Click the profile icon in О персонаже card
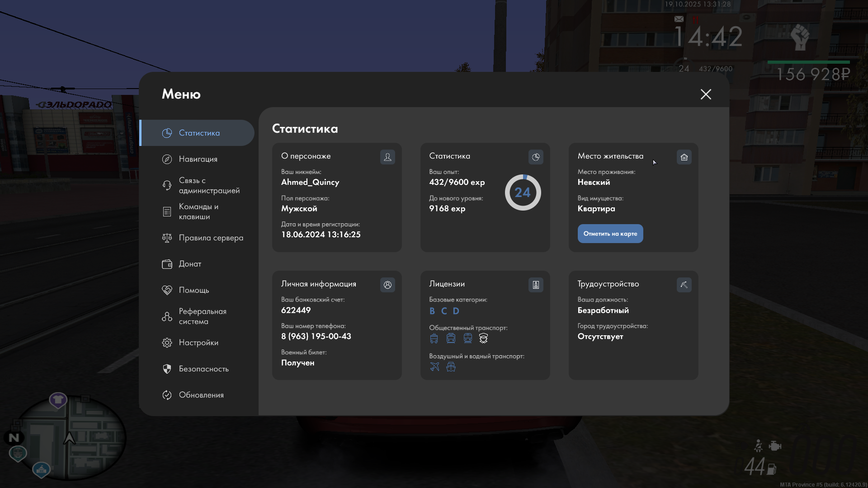868x488 pixels. [x=387, y=157]
